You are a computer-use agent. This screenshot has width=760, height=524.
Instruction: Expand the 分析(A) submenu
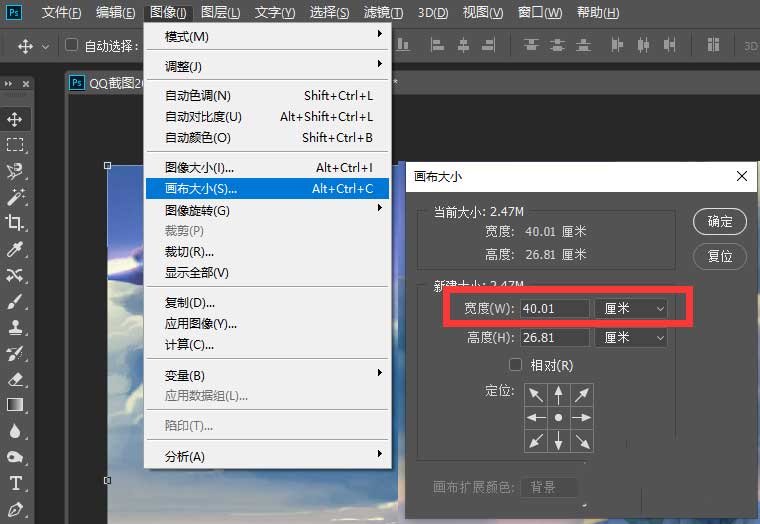pos(267,456)
